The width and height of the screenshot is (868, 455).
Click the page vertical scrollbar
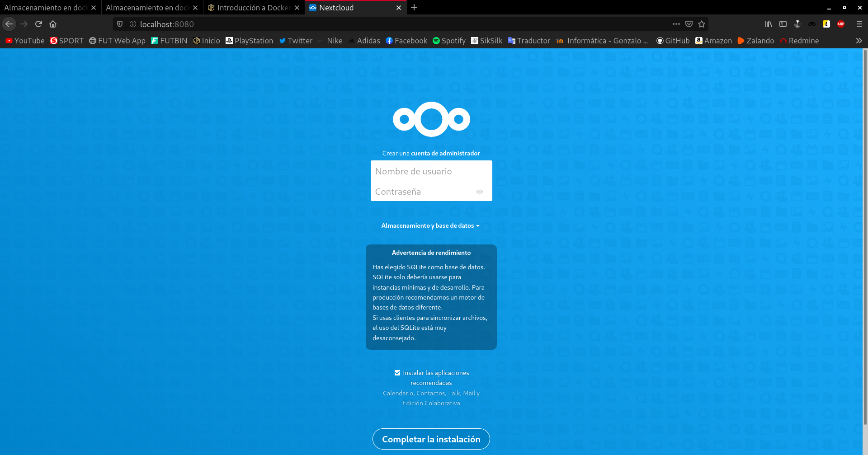pos(865,237)
